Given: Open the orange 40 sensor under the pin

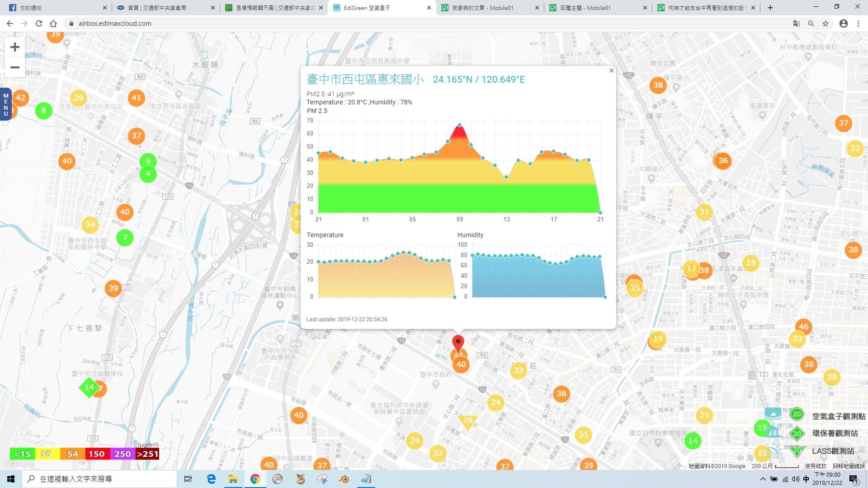Looking at the screenshot, I should (461, 364).
